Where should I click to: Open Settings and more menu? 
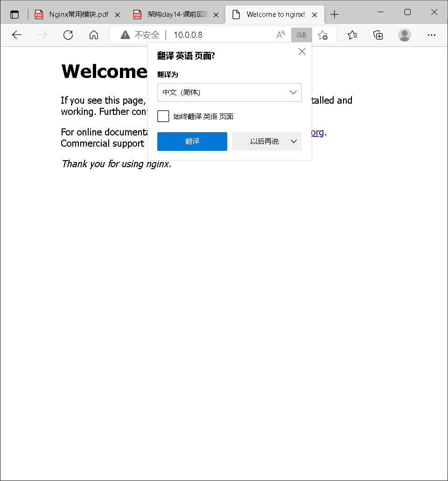(432, 35)
